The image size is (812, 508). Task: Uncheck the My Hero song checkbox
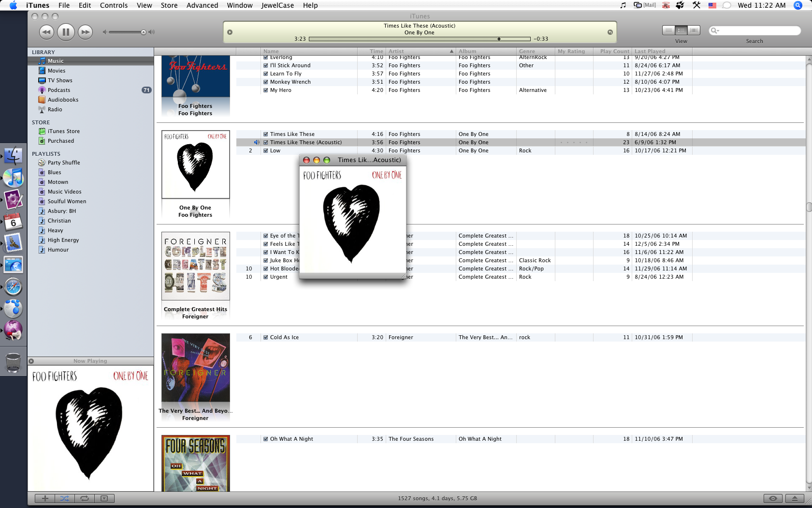[x=266, y=90]
